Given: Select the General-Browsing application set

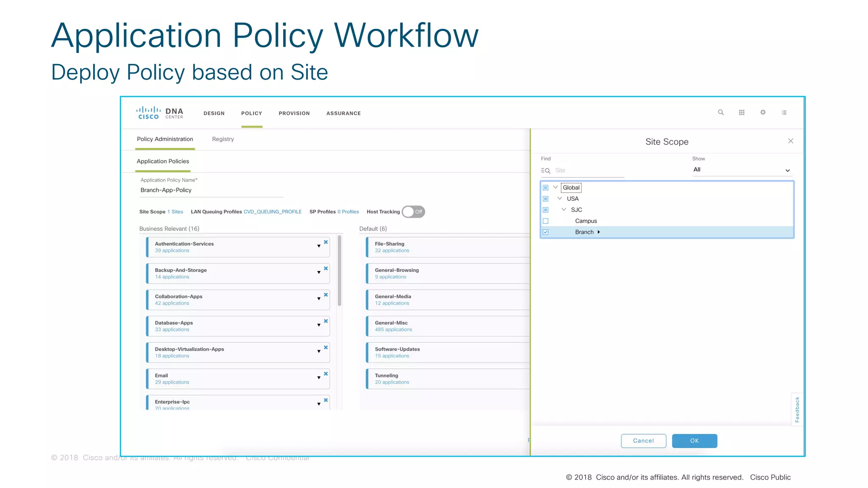Looking at the screenshot, I should (448, 274).
